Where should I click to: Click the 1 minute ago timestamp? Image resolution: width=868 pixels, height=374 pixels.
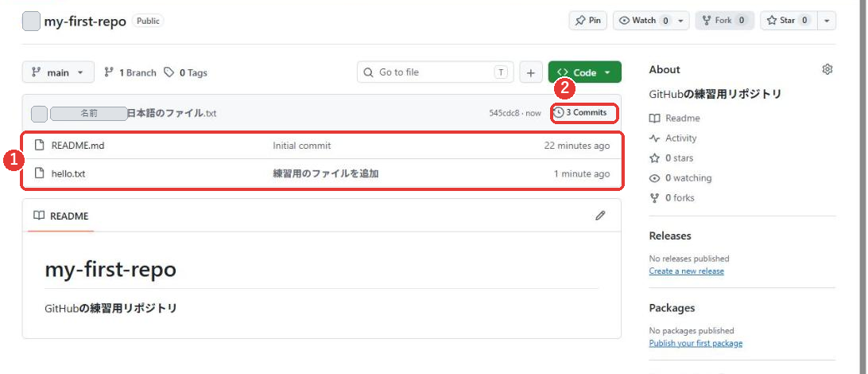coord(582,173)
